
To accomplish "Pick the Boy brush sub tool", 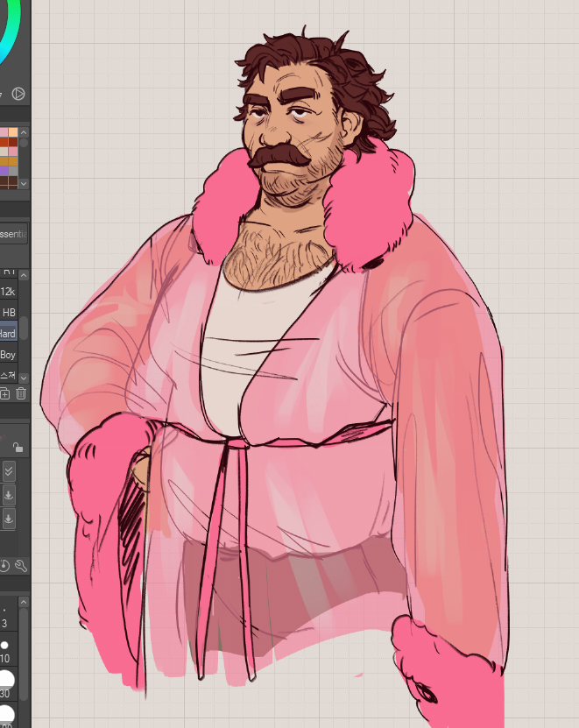I will coord(9,355).
